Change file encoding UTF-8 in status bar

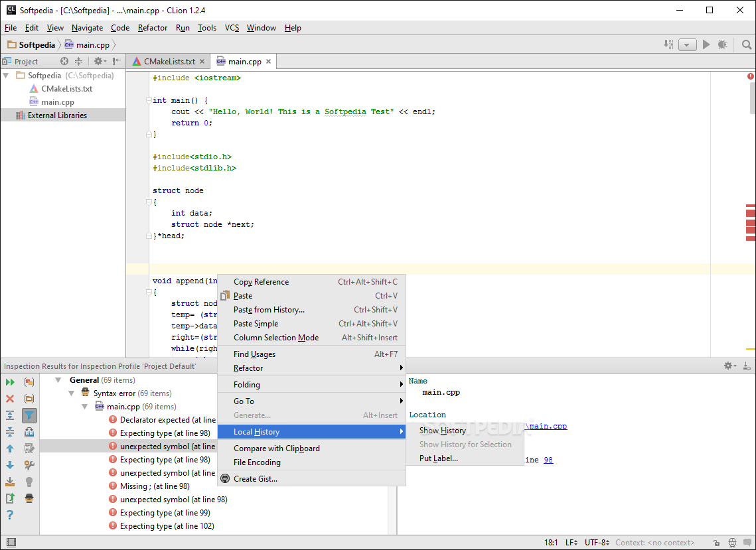point(597,543)
